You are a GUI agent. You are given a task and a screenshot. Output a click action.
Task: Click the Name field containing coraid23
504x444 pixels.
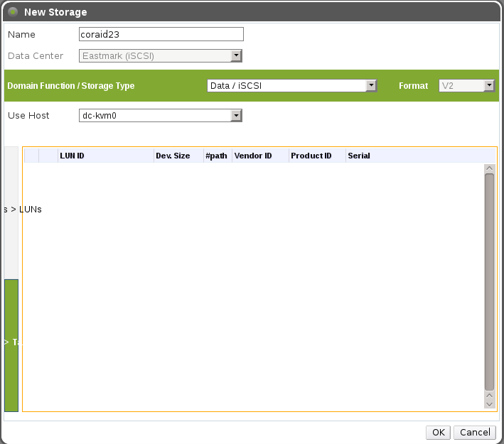[161, 34]
